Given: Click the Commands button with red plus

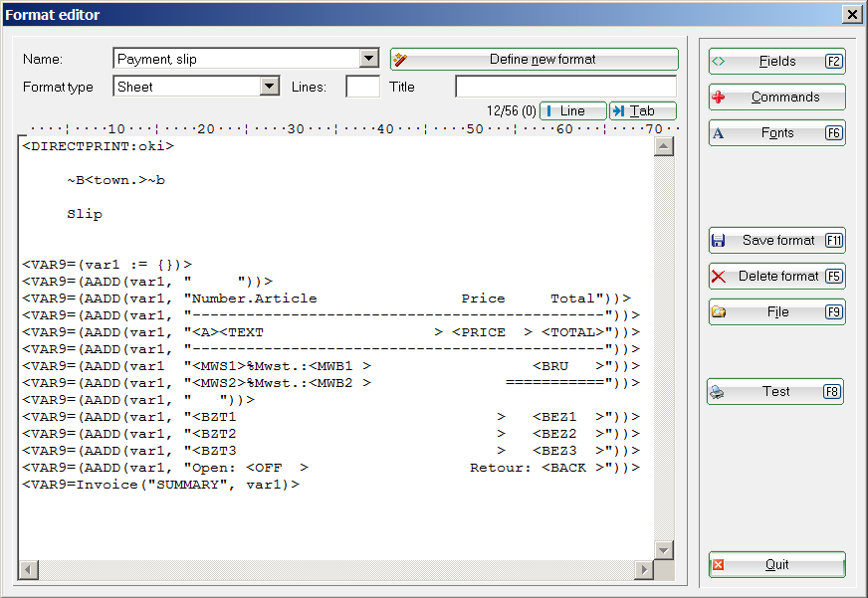Looking at the screenshot, I should pyautogui.click(x=776, y=98).
